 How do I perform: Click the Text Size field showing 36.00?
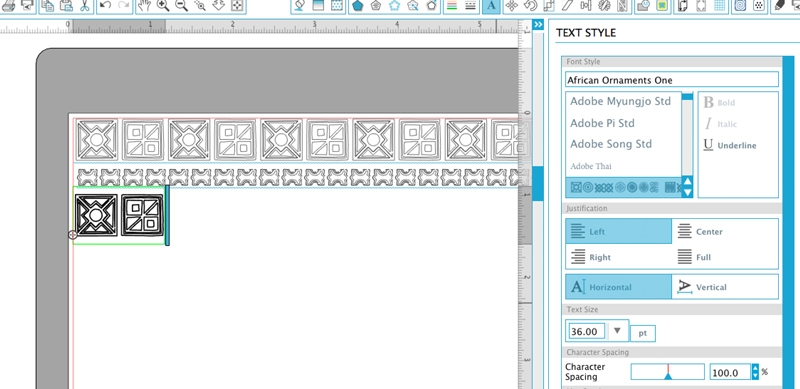coord(586,331)
